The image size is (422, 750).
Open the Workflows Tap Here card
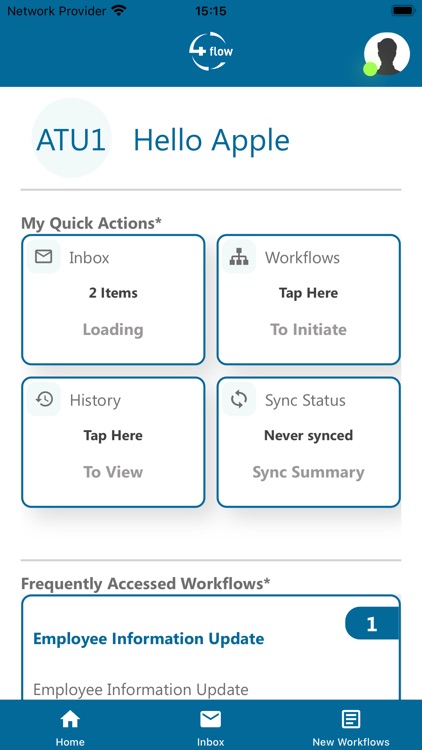tap(309, 299)
